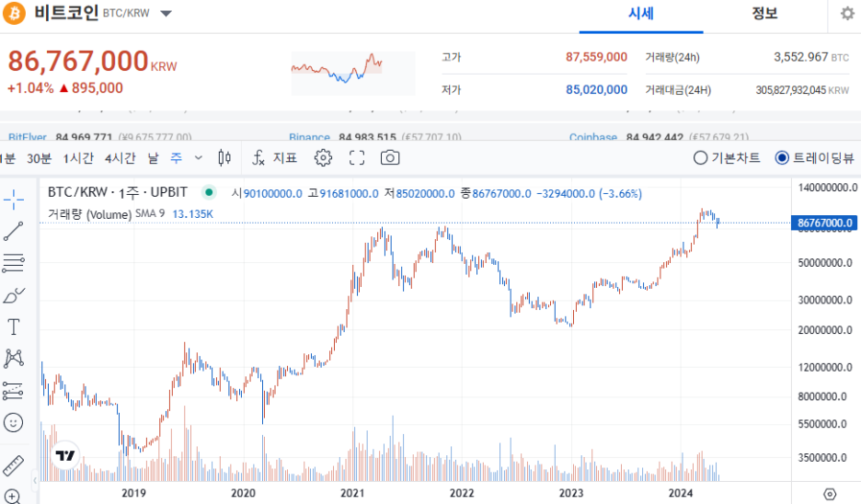Click the BTC/KRW · 1주 · UPBIT chart title
The image size is (861, 504).
tap(118, 193)
